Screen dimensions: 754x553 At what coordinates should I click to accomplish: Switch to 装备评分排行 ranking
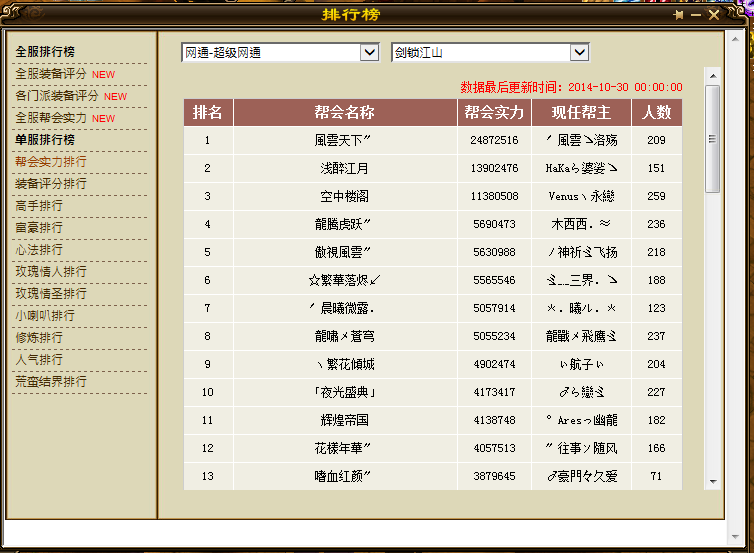point(51,184)
